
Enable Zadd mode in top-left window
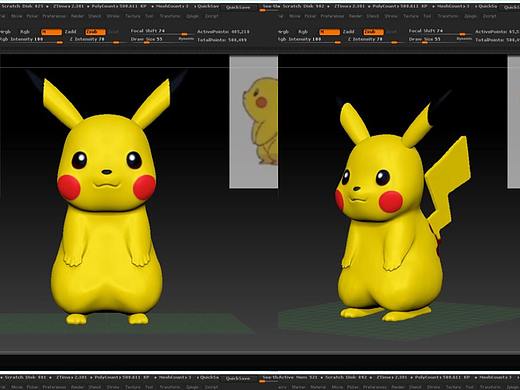tap(70, 32)
